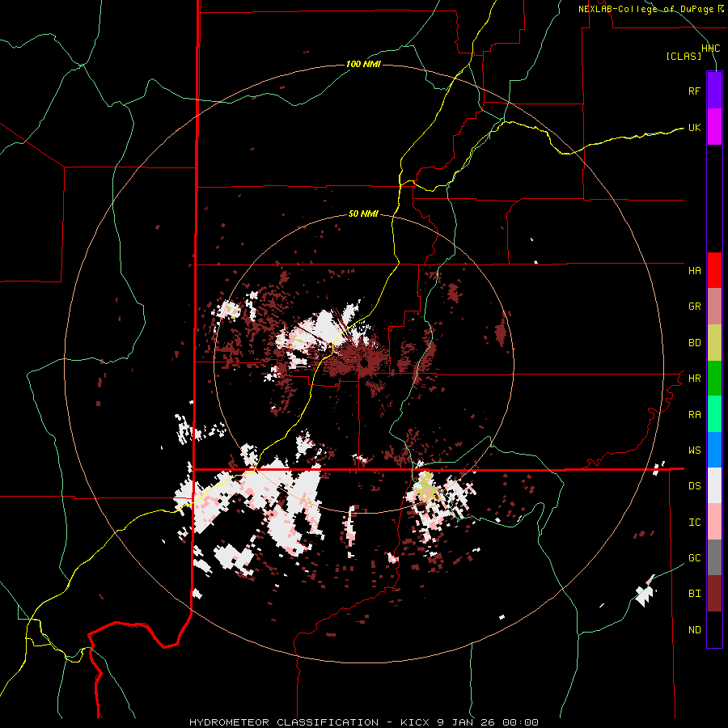The height and width of the screenshot is (728, 728).
Task: Click the radar site center in the echoes
Action: (364, 363)
